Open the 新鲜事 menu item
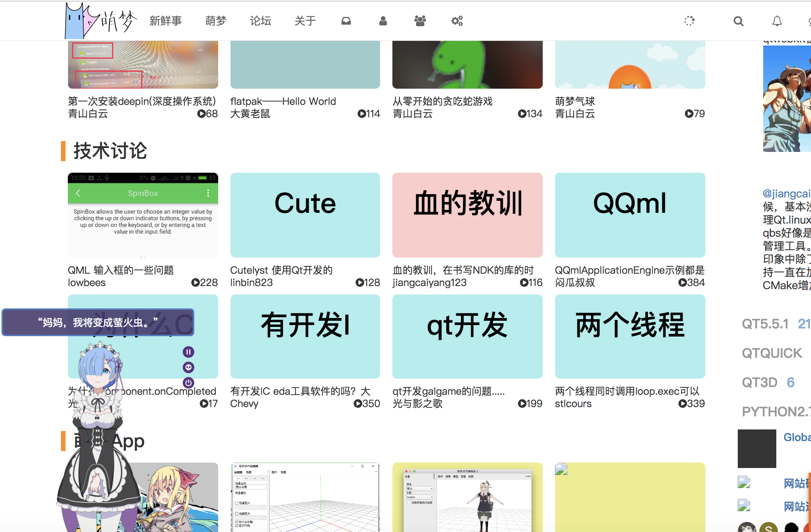This screenshot has height=532, width=811. point(165,21)
